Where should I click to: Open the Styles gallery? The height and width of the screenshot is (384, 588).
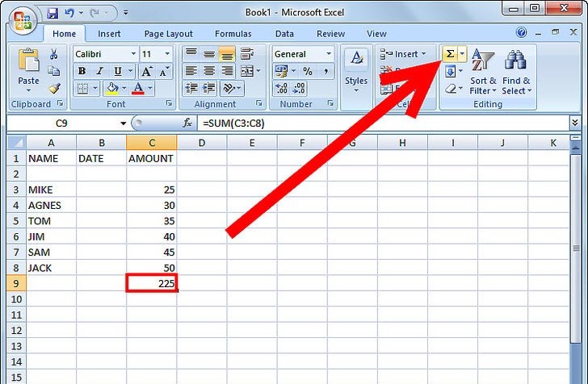356,71
